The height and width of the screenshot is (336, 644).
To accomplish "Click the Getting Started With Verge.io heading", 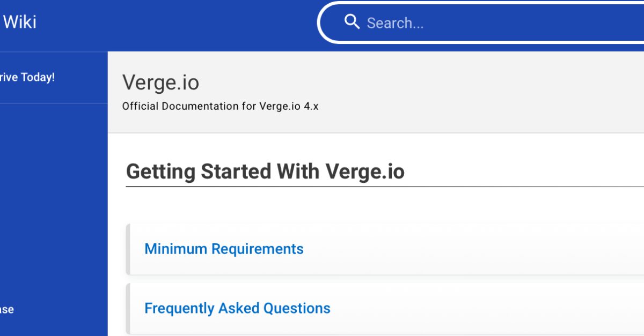I will pos(265,171).
